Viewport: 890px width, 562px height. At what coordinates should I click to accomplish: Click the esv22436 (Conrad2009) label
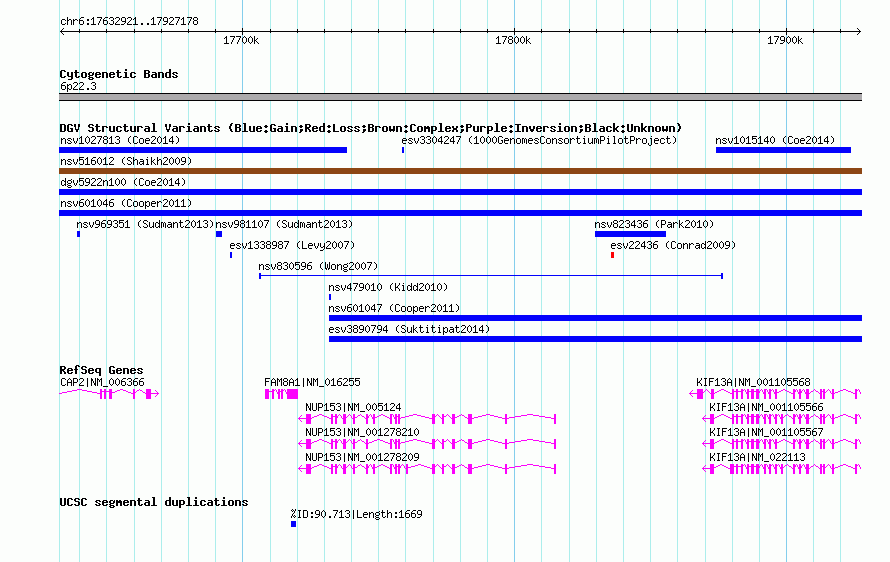673,245
